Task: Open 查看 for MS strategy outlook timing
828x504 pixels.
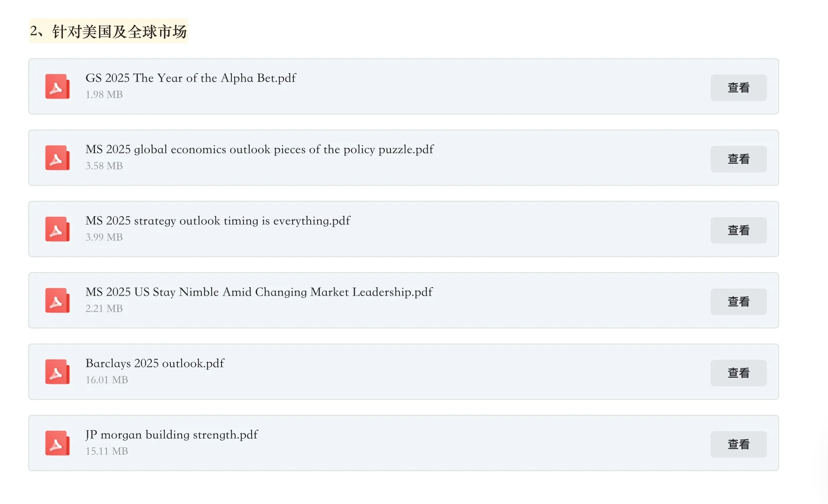Action: (738, 230)
